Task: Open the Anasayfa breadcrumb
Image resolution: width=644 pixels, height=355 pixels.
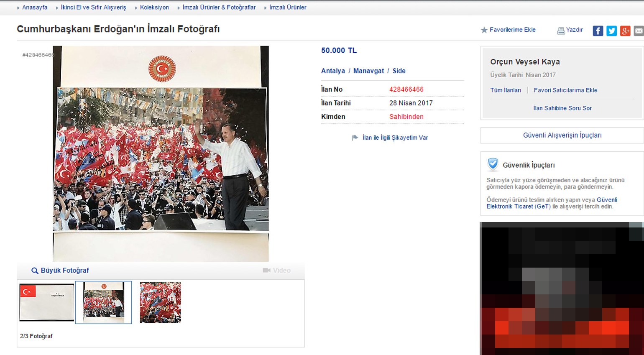Action: click(35, 8)
